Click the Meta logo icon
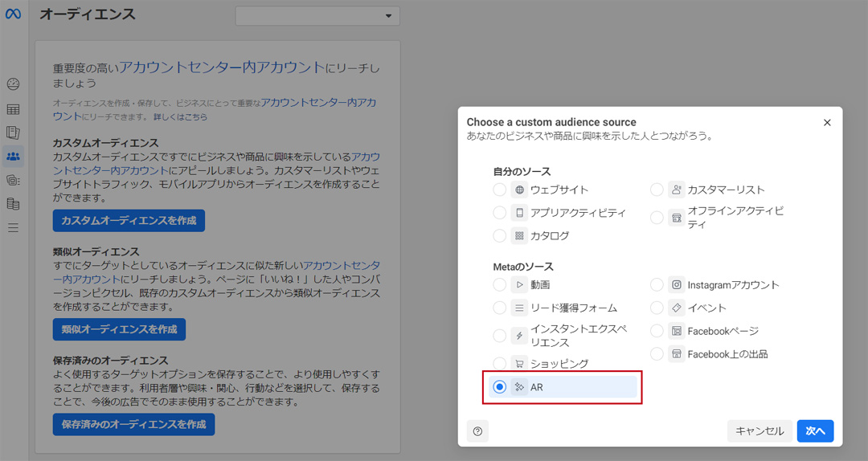 13,14
